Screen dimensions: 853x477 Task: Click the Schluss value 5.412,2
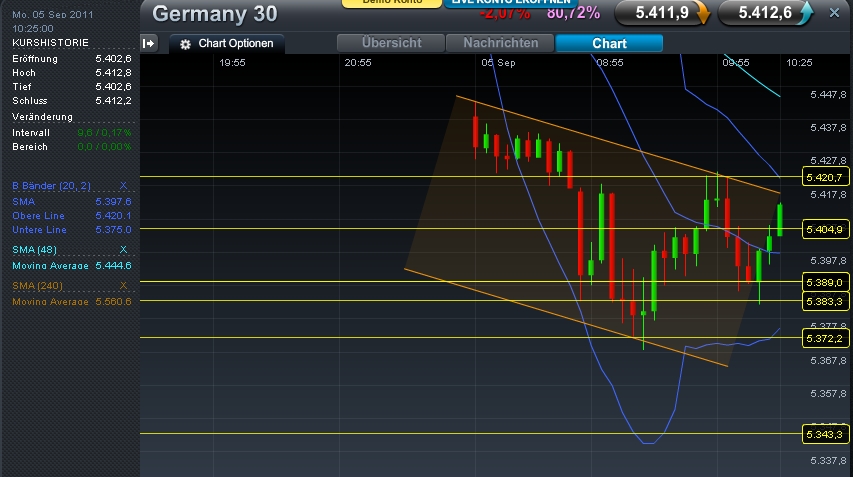tap(113, 101)
